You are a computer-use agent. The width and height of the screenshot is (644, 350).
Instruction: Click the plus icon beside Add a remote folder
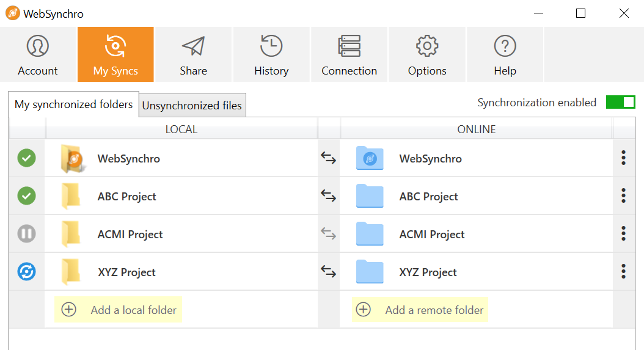(363, 309)
